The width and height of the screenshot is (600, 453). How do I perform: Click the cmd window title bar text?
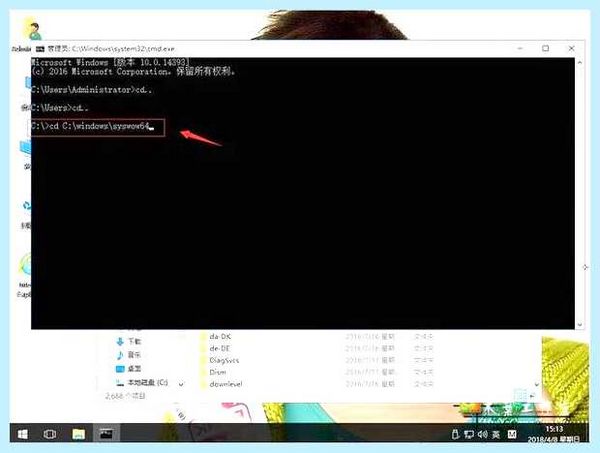coord(111,49)
